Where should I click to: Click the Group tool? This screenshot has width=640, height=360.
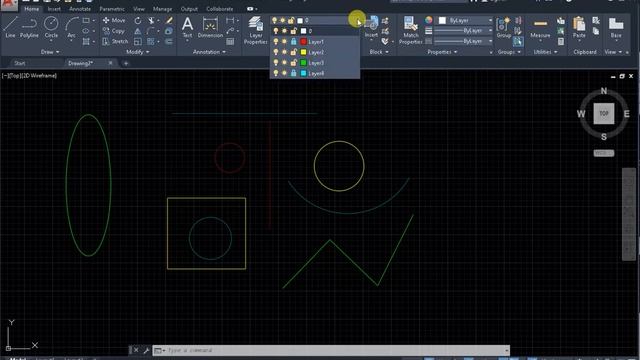(x=504, y=27)
